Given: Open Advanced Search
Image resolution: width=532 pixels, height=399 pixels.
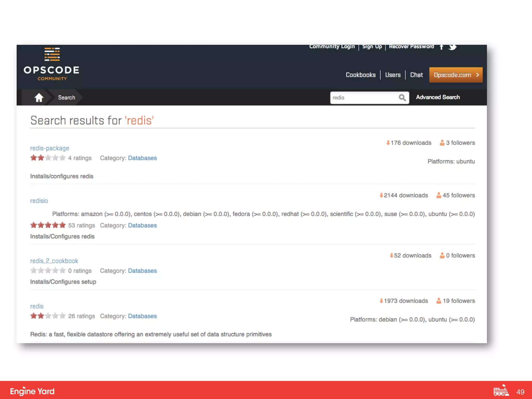Looking at the screenshot, I should (438, 97).
